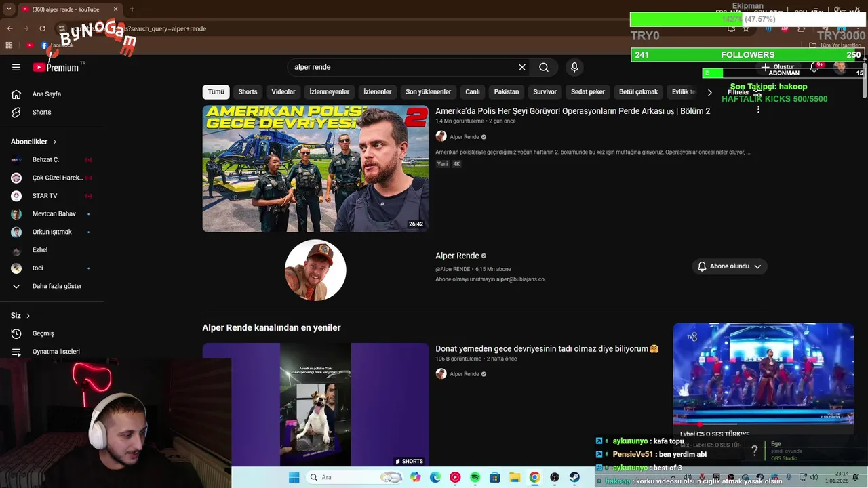Click Alper Rende's large channel avatar
The width and height of the screenshot is (868, 488).
[x=315, y=270]
